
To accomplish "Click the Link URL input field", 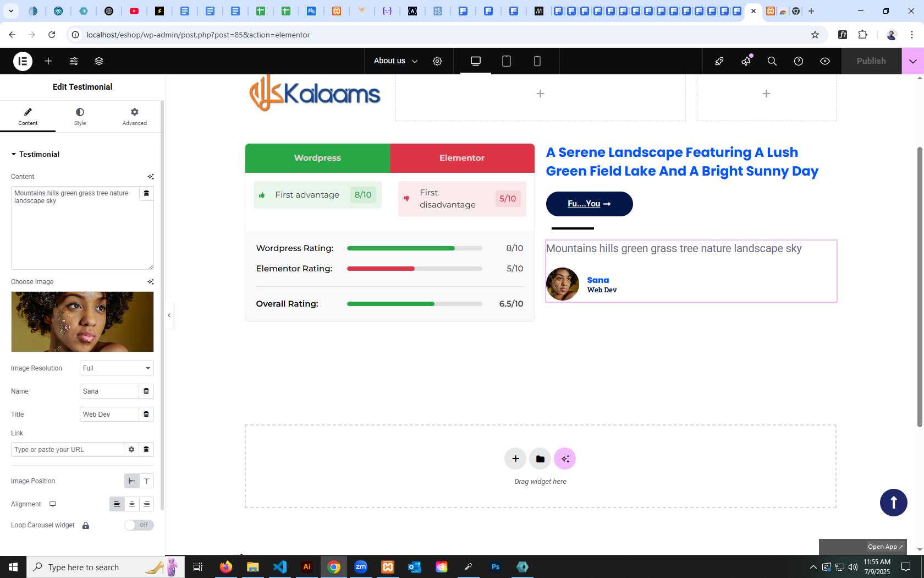I will [x=67, y=450].
